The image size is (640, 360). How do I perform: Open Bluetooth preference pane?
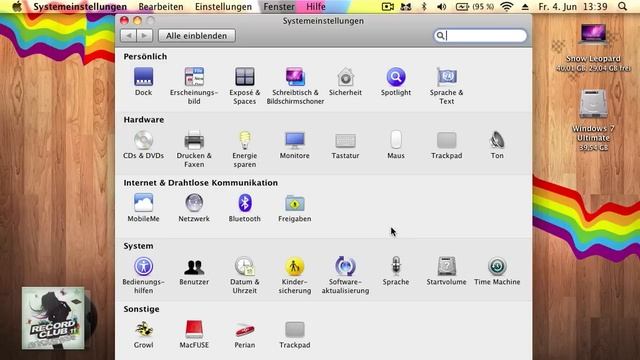(244, 208)
